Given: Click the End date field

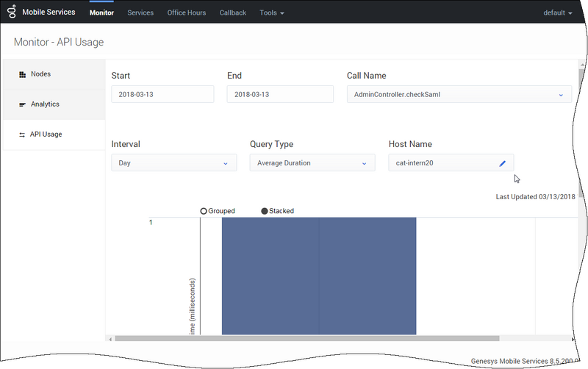Looking at the screenshot, I should [x=278, y=94].
